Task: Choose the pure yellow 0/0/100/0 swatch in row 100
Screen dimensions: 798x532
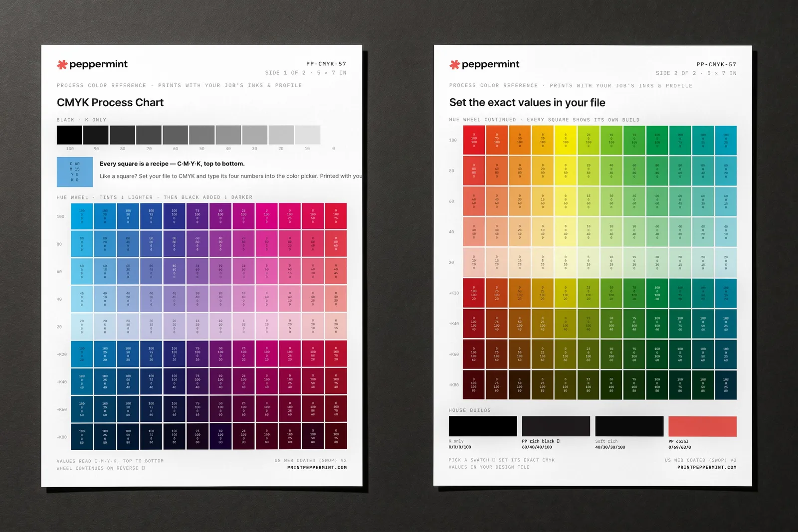Action: point(566,140)
